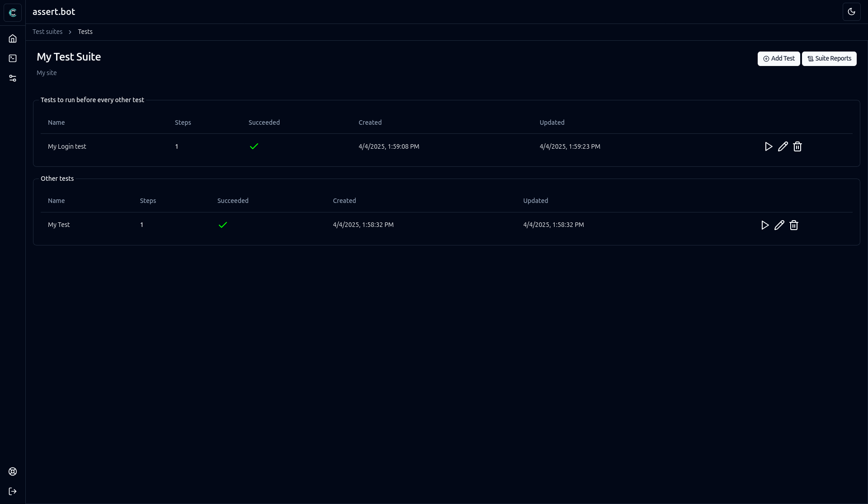Click the My Test row name

pos(59,225)
